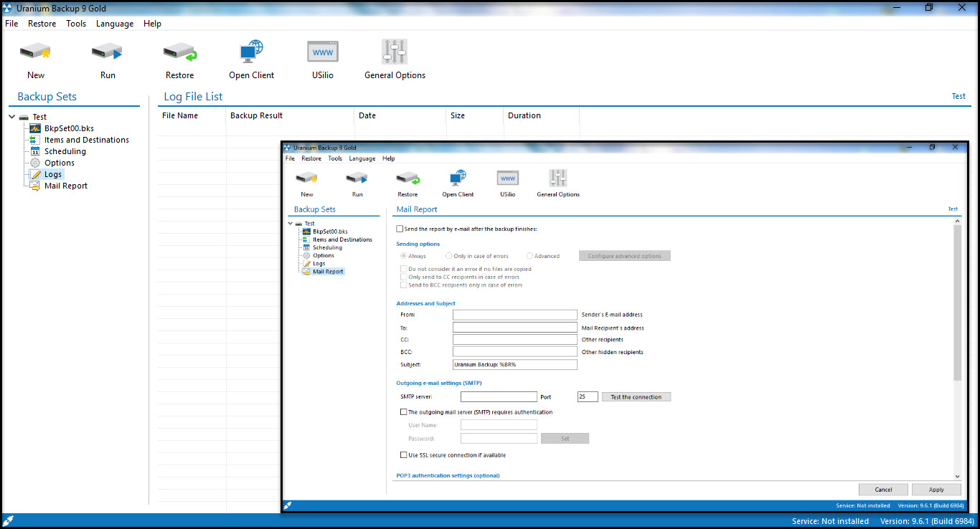The width and height of the screenshot is (980, 529).
Task: Open the Language menu in the inset window
Action: [x=362, y=158]
